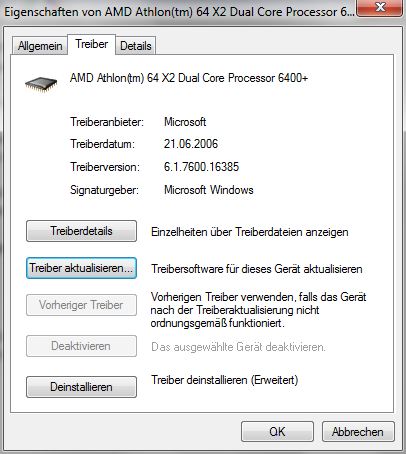The width and height of the screenshot is (406, 454).
Task: Close the properties window with X
Action: [380, 7]
